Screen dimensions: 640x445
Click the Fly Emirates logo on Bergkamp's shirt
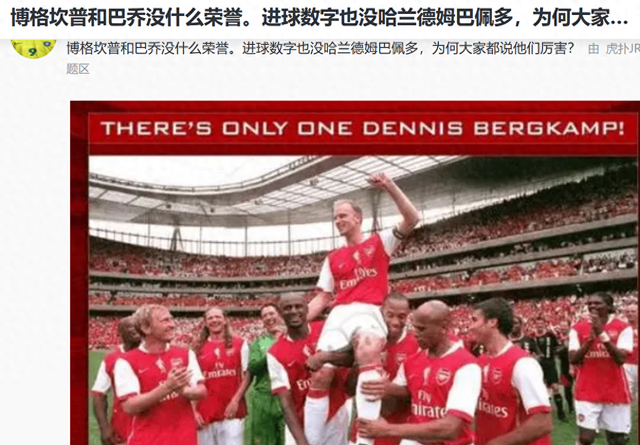coord(359,278)
